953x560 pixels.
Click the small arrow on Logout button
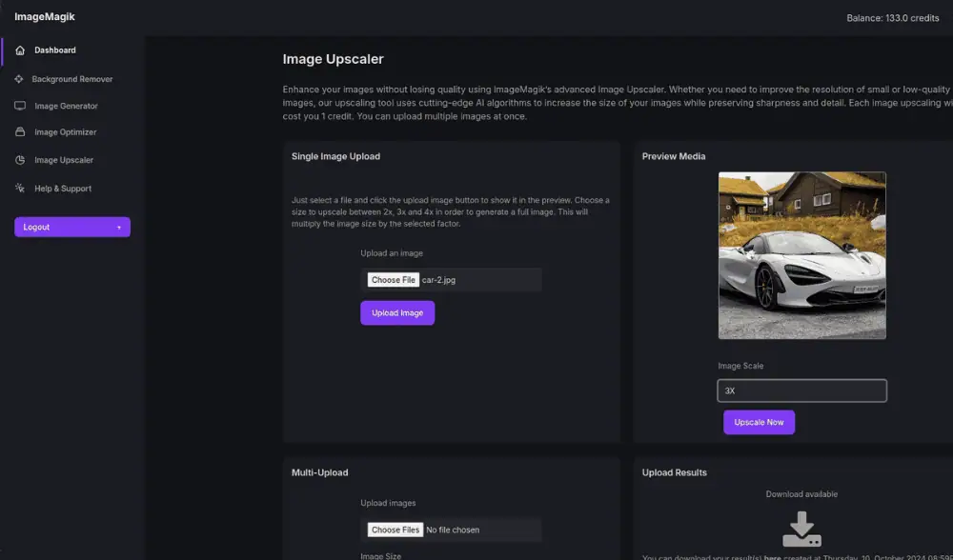pos(118,228)
